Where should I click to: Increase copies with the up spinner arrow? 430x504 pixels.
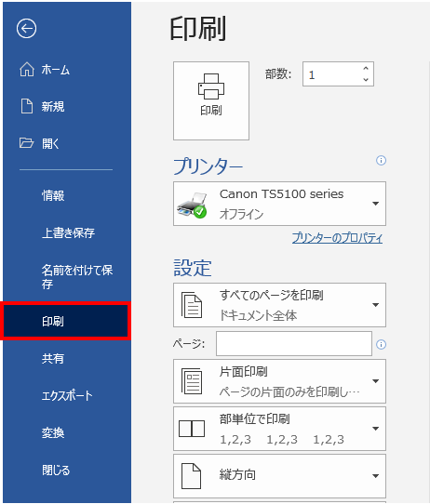pyautogui.click(x=366, y=69)
